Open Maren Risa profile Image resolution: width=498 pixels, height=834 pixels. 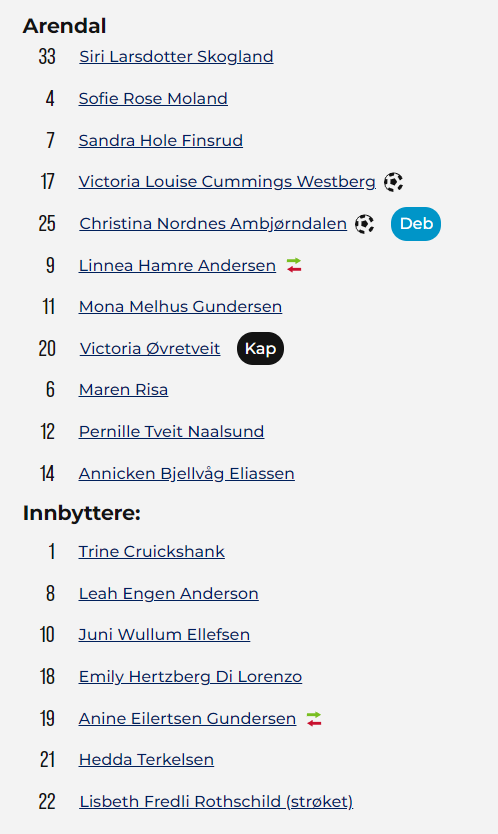point(123,389)
